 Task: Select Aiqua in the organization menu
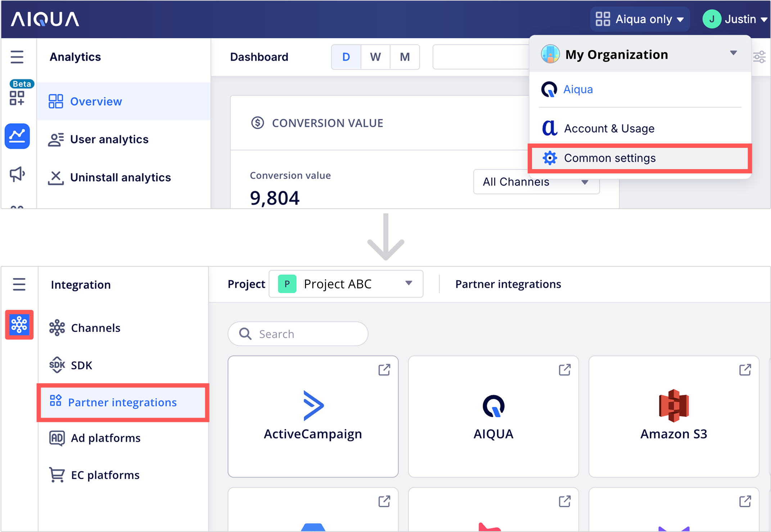point(640,89)
